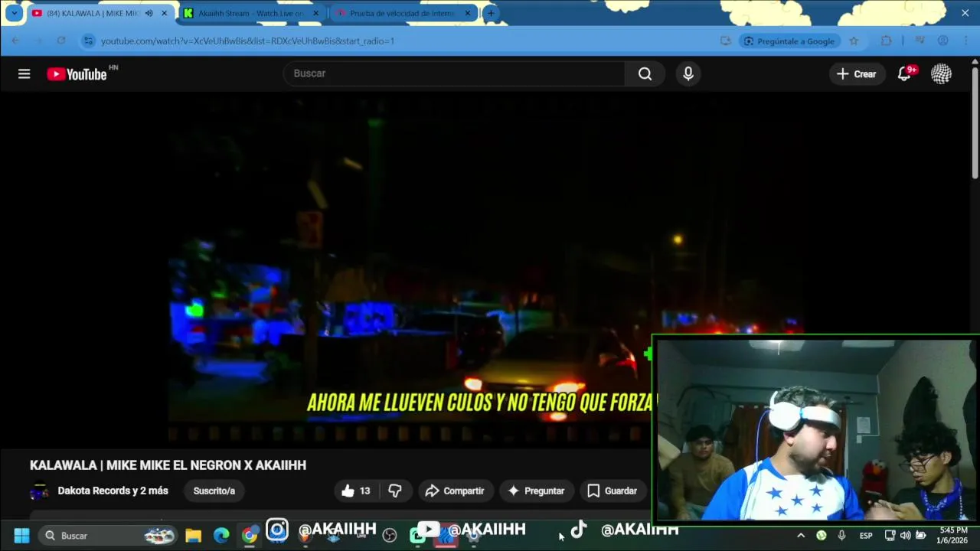Focus the YouTube Buscar search field
This screenshot has height=551, width=980.
tap(455, 73)
